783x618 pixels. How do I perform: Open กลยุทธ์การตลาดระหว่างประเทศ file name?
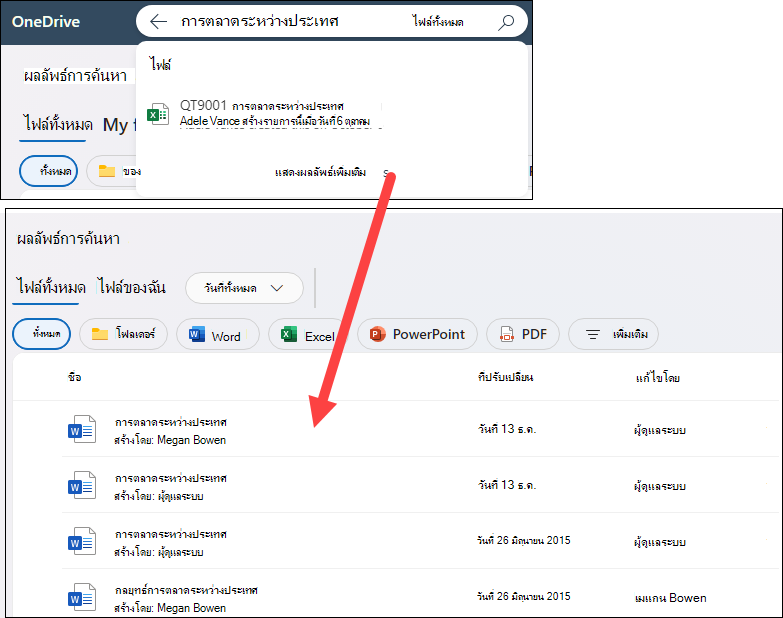point(186,591)
